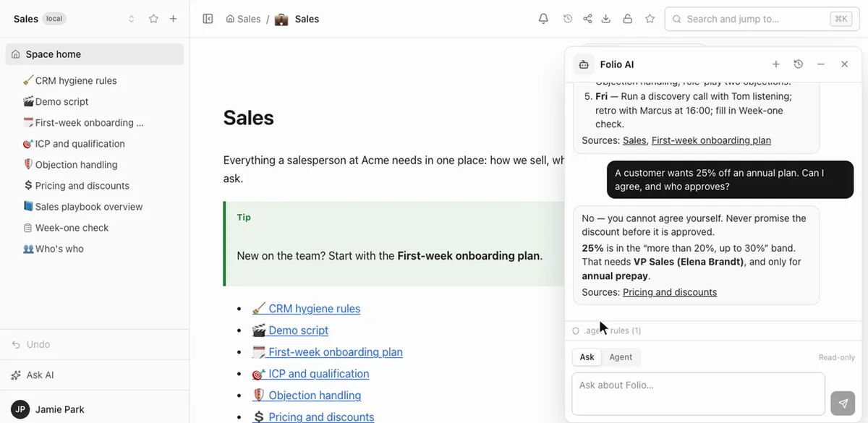Minimize the Folio AI panel
This screenshot has width=868, height=423.
pos(821,64)
